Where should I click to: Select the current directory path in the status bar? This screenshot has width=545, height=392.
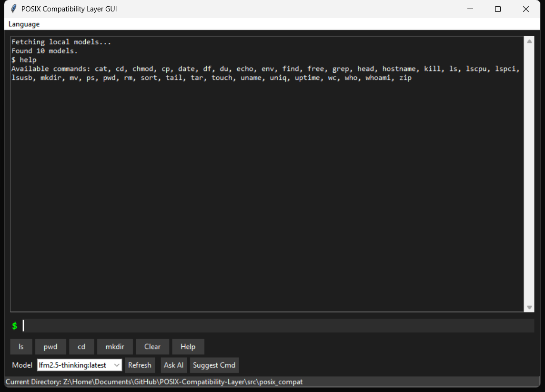pos(157,382)
